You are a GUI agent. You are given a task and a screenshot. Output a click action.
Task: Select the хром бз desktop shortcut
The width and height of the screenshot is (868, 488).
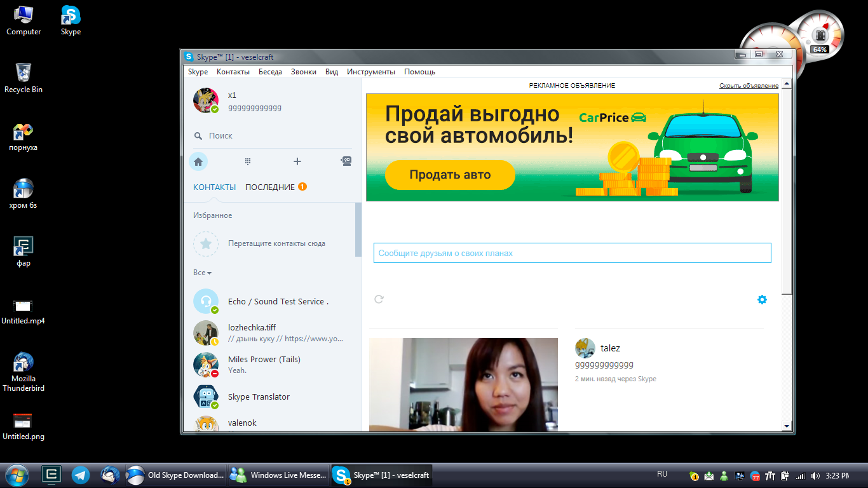tap(24, 194)
